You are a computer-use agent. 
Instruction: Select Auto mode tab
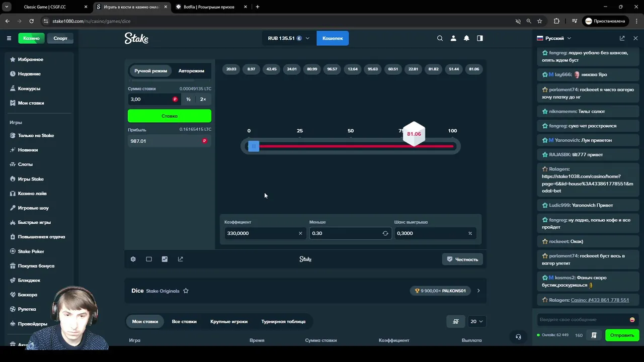click(x=191, y=71)
